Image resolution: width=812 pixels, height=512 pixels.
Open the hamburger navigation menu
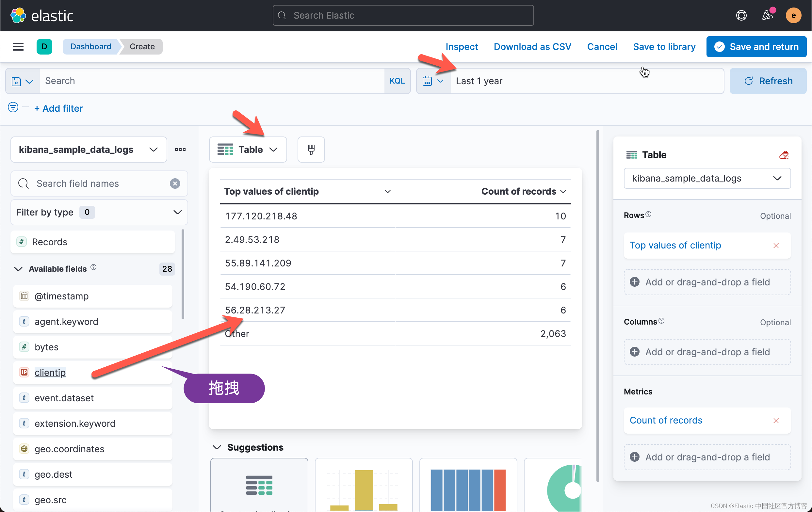[18, 46]
